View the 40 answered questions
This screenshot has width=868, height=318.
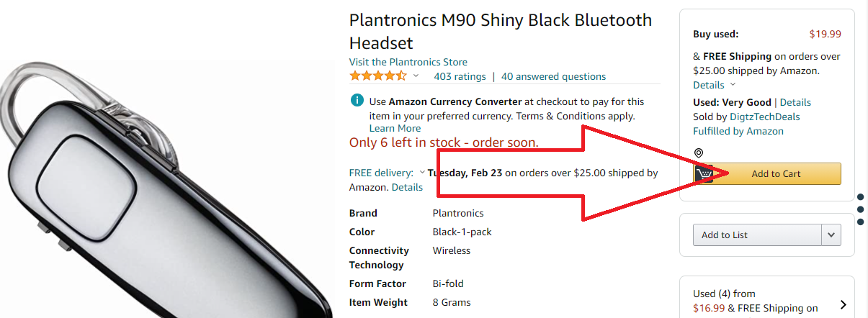click(x=553, y=76)
